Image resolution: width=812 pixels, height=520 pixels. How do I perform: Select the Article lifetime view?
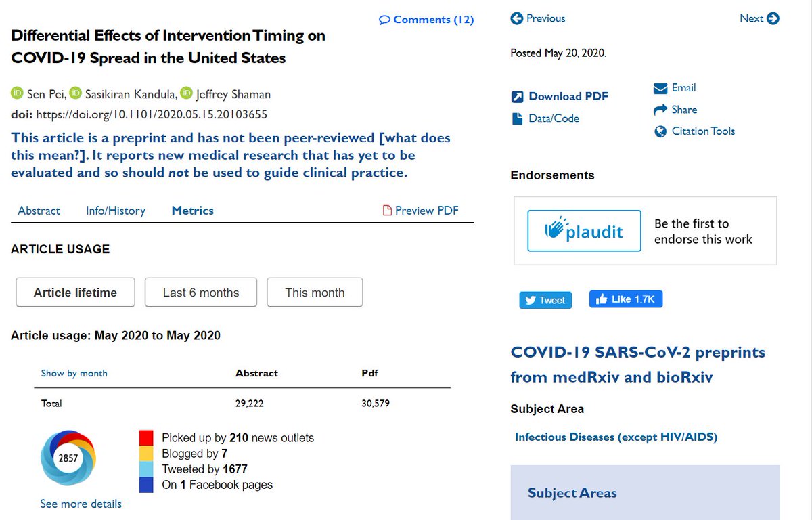tap(74, 292)
